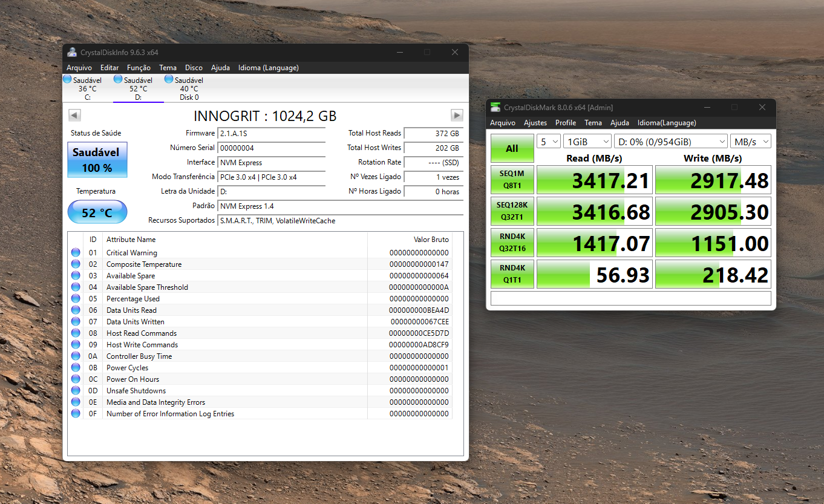Open the unit dropdown showing MB/s

point(751,141)
